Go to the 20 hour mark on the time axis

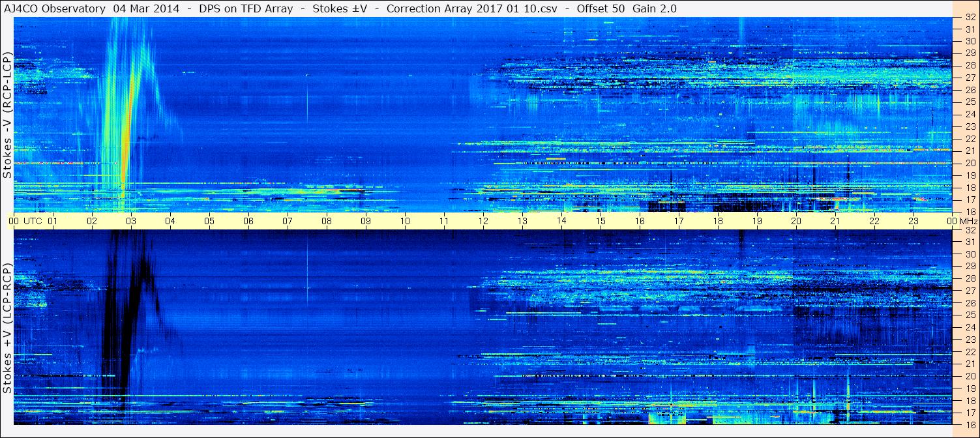[796, 221]
